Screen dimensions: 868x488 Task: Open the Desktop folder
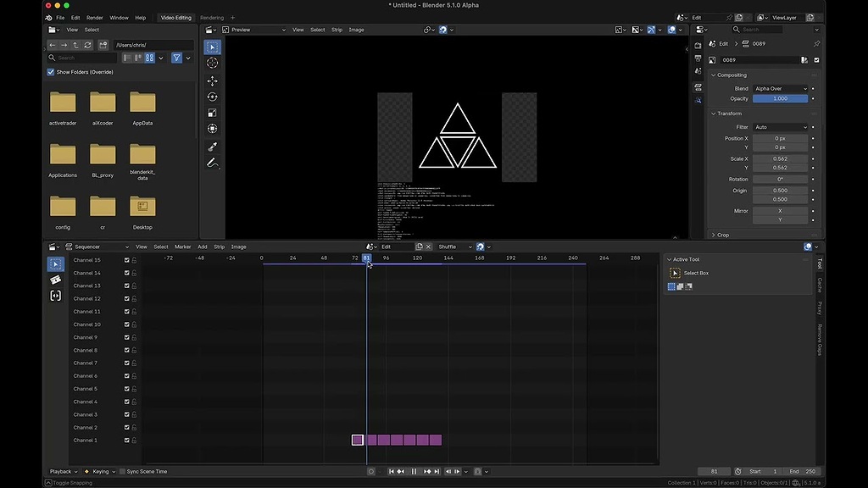coord(142,211)
